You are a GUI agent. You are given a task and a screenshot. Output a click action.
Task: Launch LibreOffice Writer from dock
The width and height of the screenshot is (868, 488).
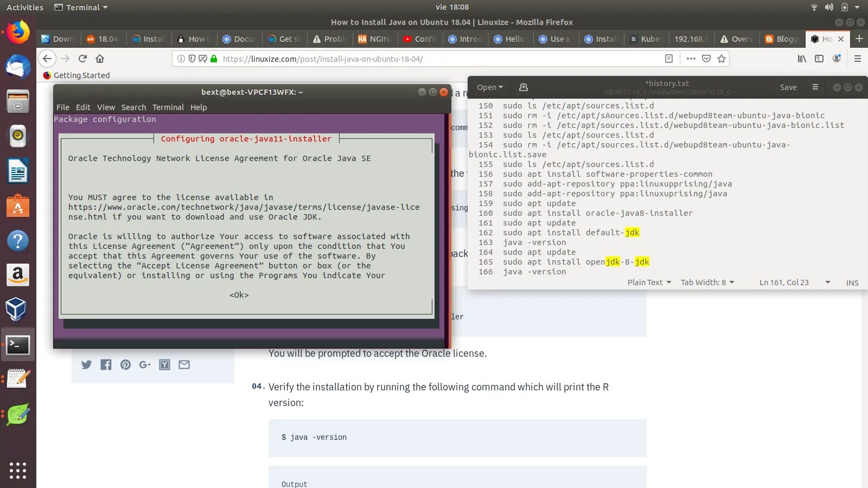(18, 171)
